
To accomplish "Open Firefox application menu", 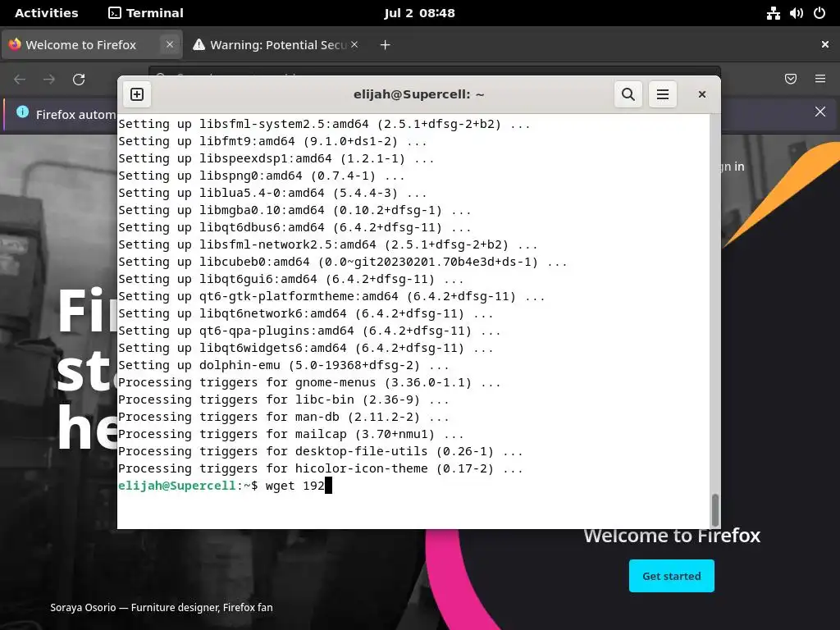I will click(x=820, y=79).
